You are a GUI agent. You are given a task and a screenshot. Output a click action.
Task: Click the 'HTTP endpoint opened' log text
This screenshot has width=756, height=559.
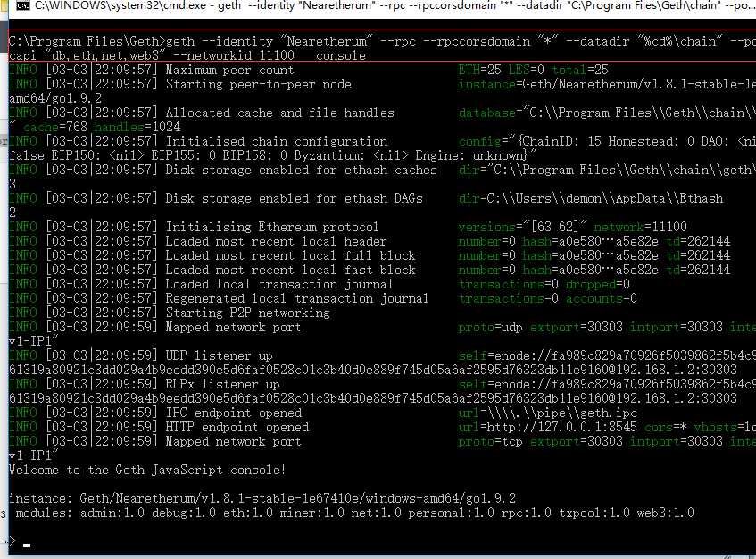[x=237, y=427]
